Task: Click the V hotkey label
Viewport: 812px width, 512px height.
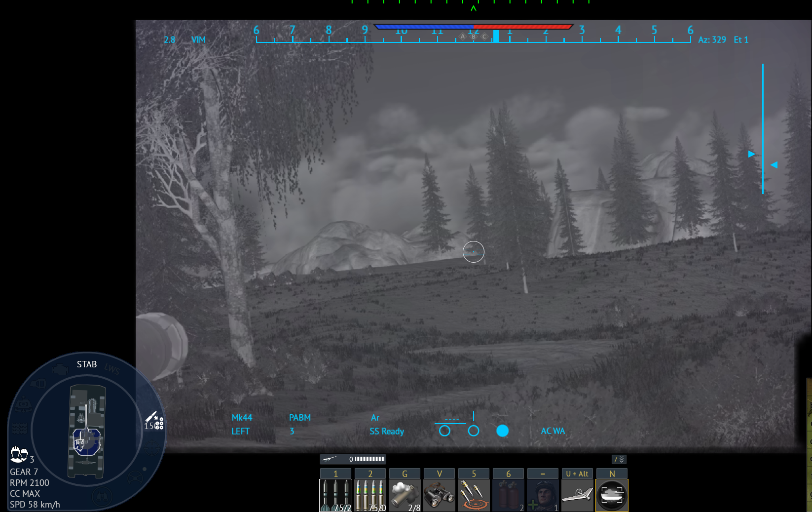Action: tap(439, 473)
